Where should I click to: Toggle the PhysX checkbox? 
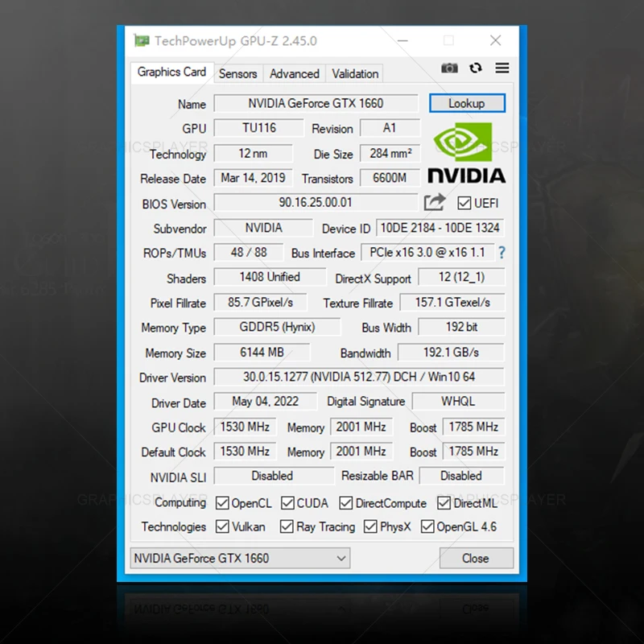(x=370, y=526)
